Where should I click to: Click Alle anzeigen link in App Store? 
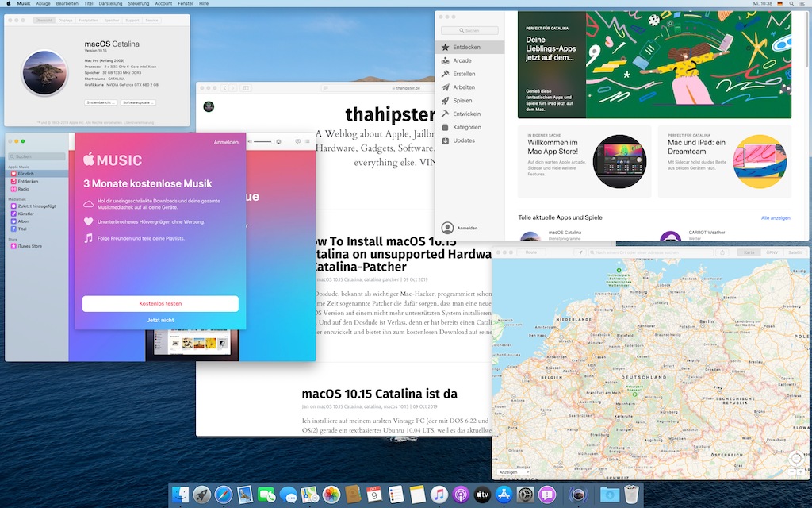pyautogui.click(x=776, y=217)
